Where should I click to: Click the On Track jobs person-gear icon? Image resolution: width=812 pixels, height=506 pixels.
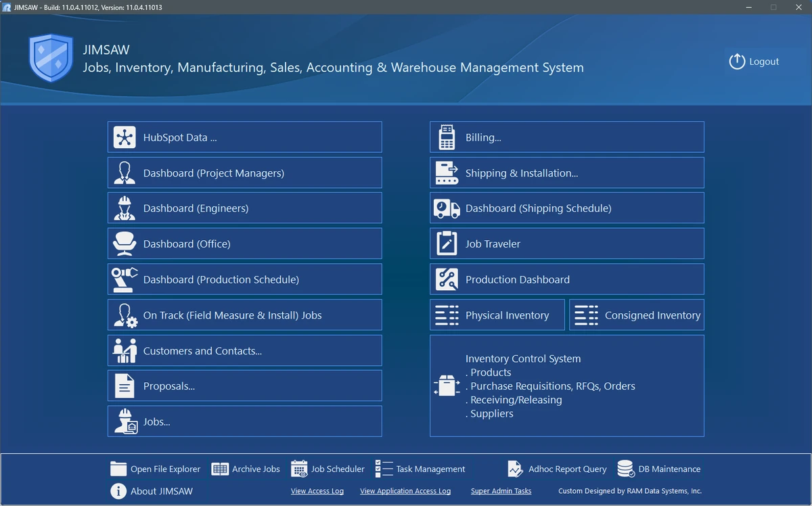click(125, 315)
